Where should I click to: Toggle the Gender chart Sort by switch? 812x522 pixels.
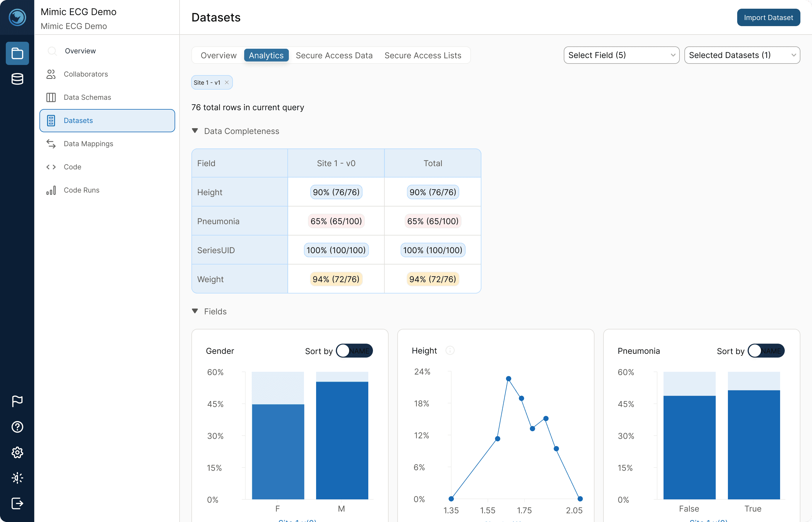tap(354, 351)
